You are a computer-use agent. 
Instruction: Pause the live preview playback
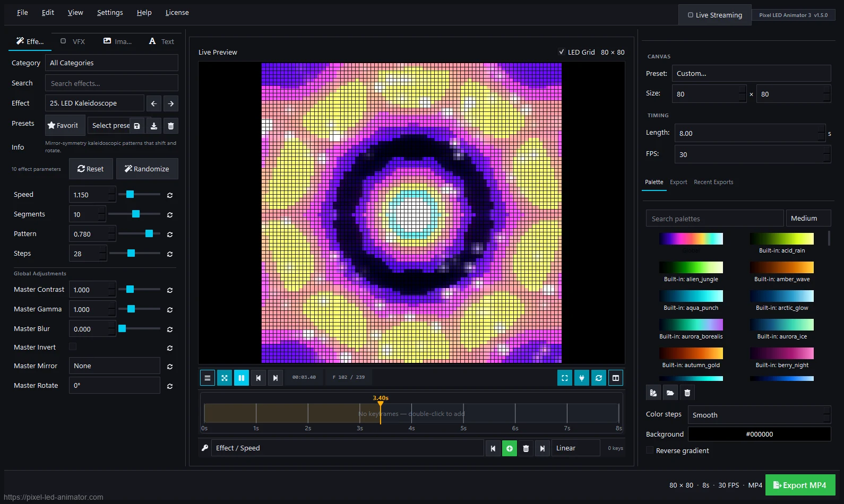242,378
